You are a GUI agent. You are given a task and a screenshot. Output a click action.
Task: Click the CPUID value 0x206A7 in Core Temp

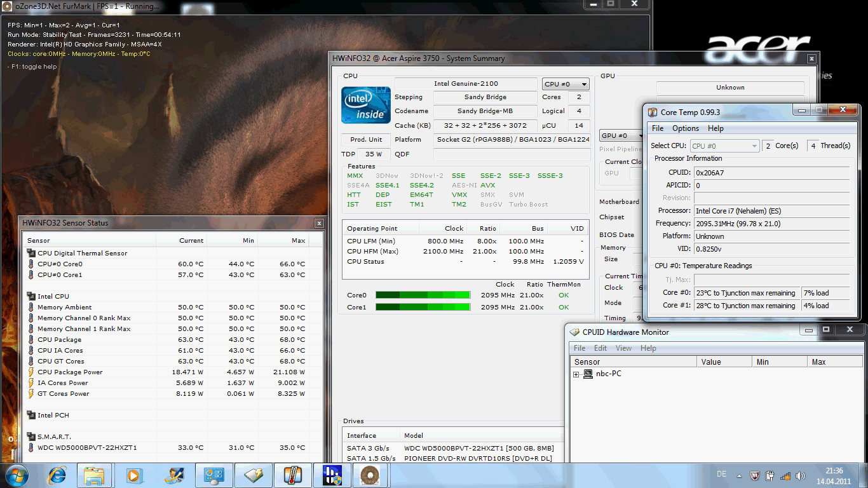(771, 172)
